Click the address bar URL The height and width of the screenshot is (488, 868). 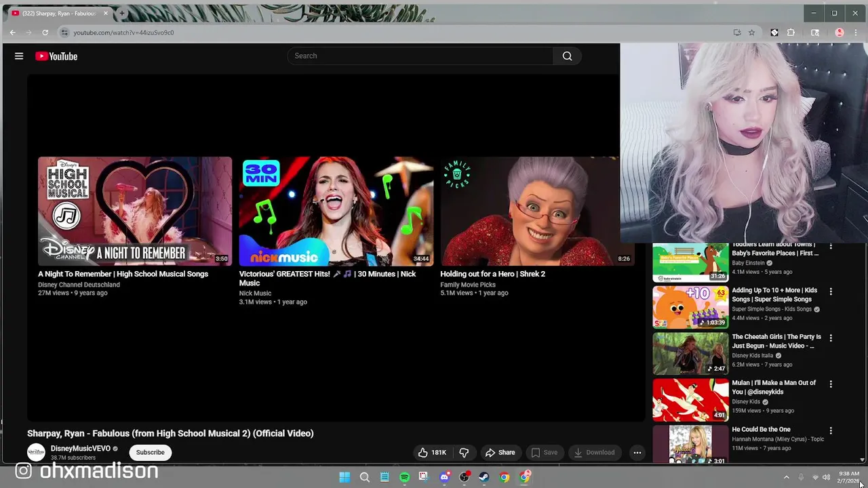click(x=123, y=33)
